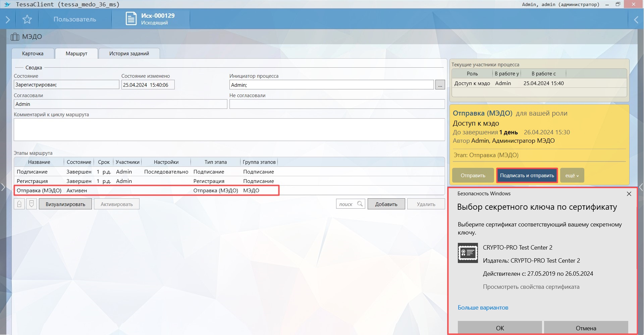Screen dimensions: 644x335
Task: Click the search magnifier icon
Action: point(360,204)
